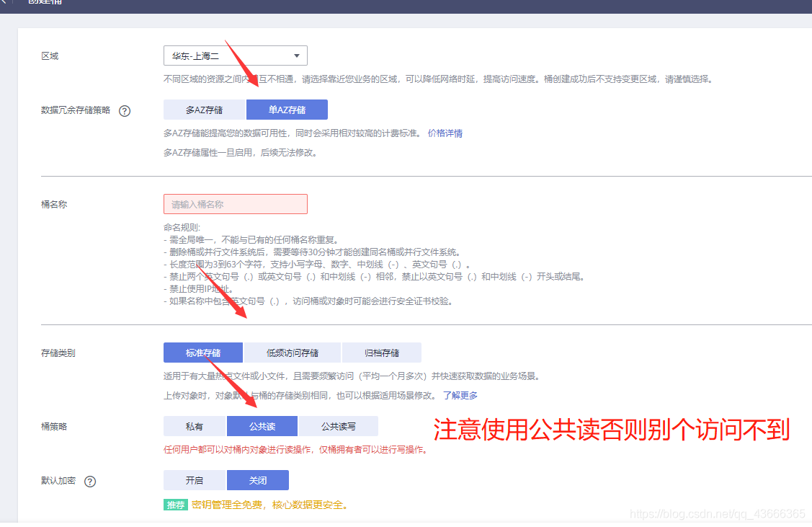Select 多AZ存储 redundancy option
Image resolution: width=812 pixels, height=527 pixels.
[204, 110]
